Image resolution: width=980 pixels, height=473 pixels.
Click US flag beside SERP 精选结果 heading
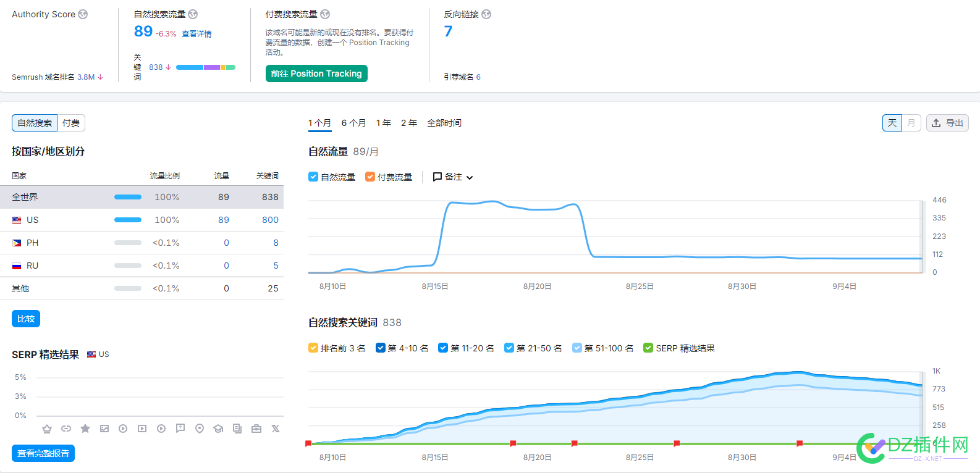[x=91, y=354]
